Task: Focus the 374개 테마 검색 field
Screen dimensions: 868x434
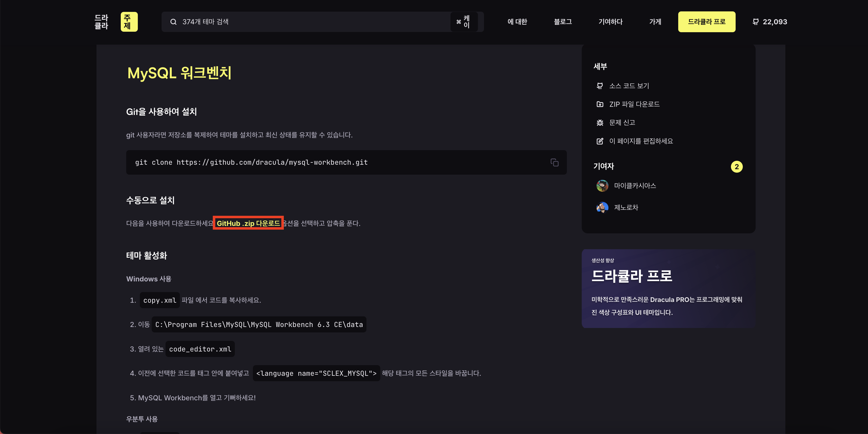Action: point(303,22)
